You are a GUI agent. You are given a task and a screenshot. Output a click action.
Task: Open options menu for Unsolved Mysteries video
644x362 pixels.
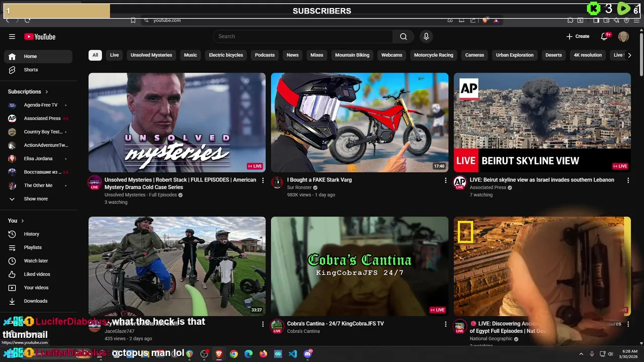(263, 180)
